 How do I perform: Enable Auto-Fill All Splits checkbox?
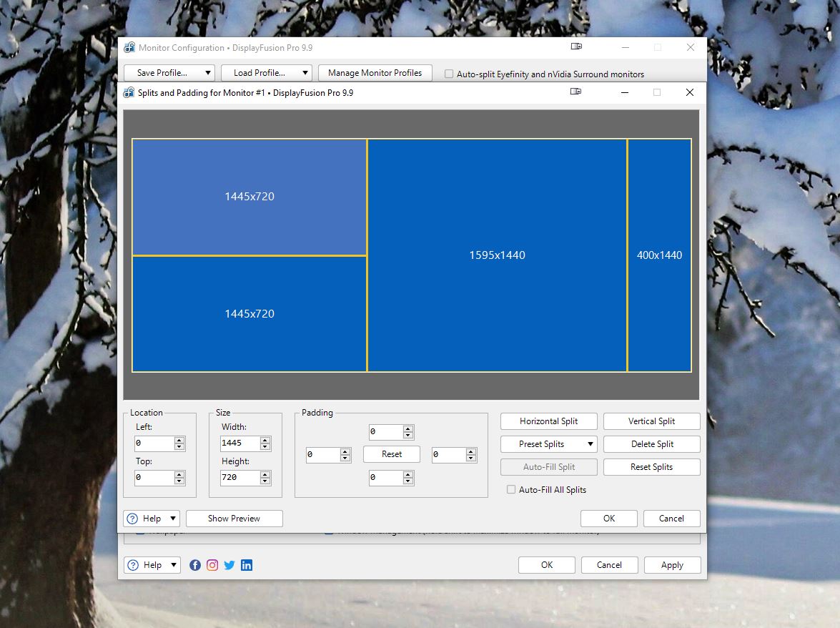[x=511, y=489]
